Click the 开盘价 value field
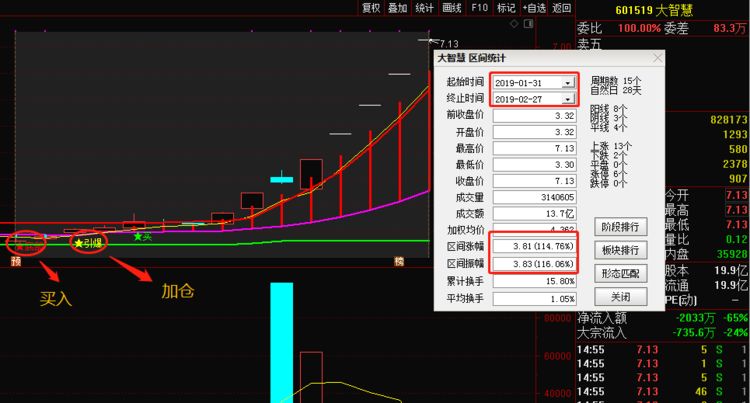Screen dimensions: 750x403 (534, 132)
